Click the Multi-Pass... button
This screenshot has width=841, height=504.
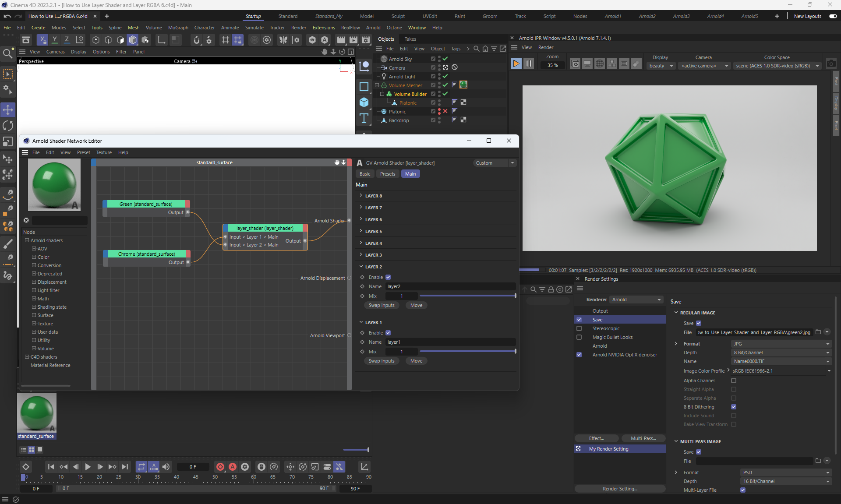pos(643,438)
